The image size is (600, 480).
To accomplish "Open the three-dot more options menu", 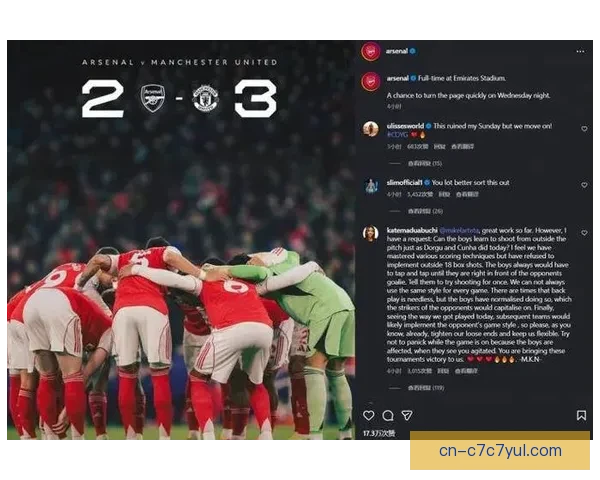I will pyautogui.click(x=580, y=51).
